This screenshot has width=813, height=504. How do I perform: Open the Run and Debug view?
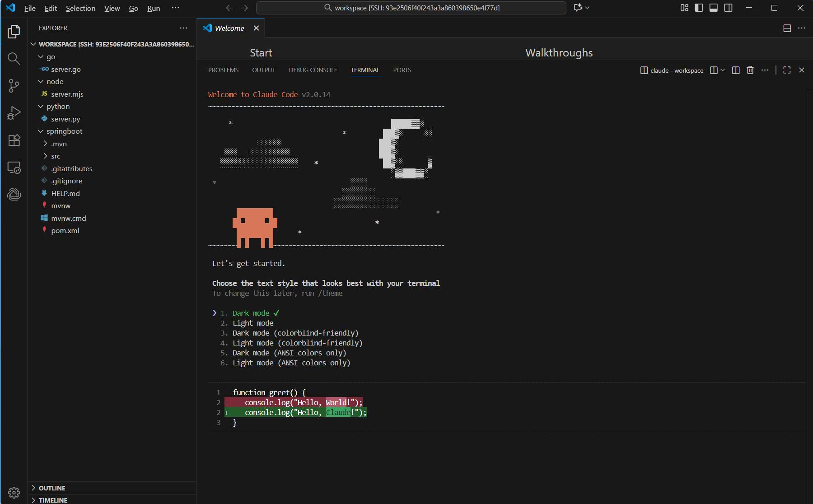click(14, 113)
